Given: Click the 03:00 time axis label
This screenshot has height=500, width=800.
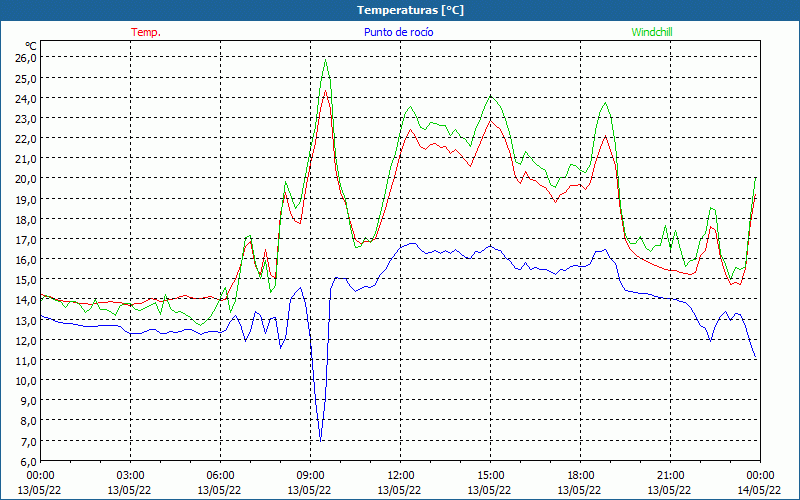Looking at the screenshot, I should coord(130,476).
